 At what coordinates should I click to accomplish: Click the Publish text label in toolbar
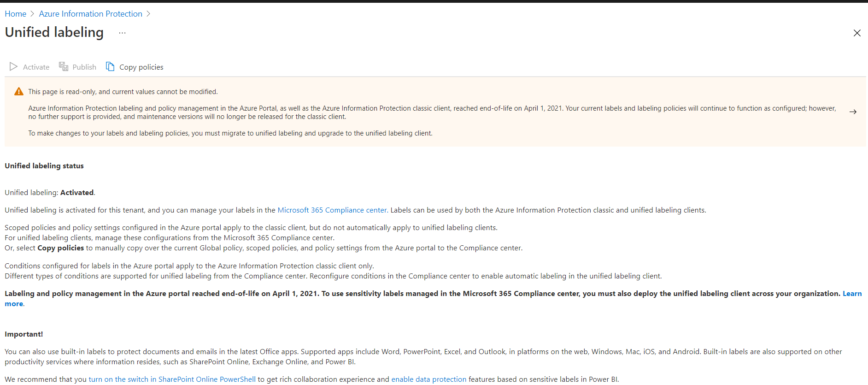pyautogui.click(x=84, y=67)
